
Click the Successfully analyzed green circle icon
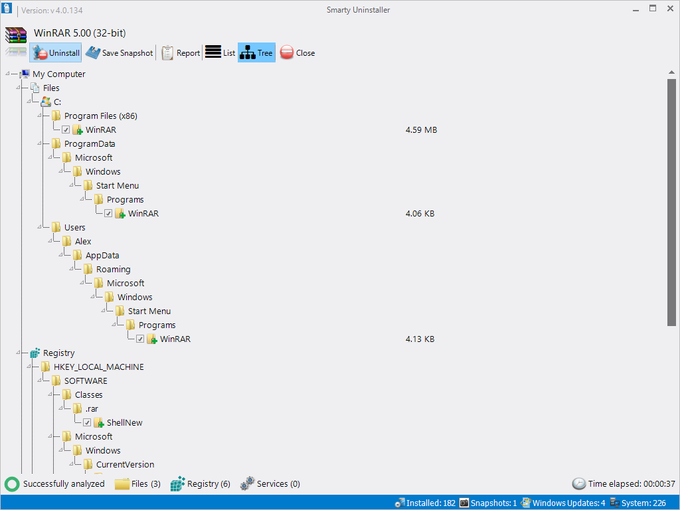[12, 484]
